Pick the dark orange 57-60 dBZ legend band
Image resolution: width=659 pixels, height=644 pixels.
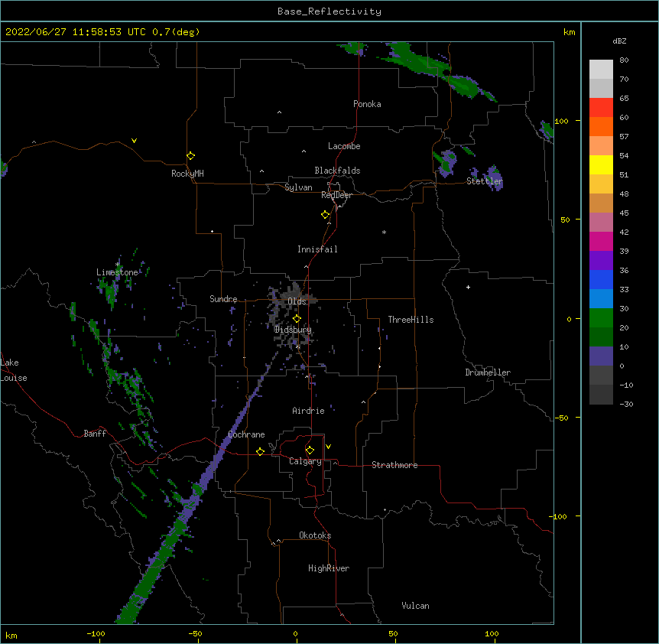[601, 126]
